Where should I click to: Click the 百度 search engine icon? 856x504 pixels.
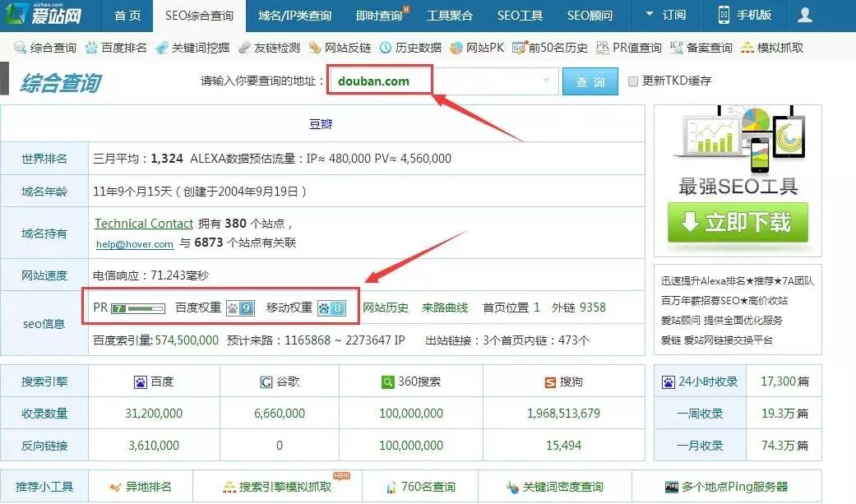[141, 381]
